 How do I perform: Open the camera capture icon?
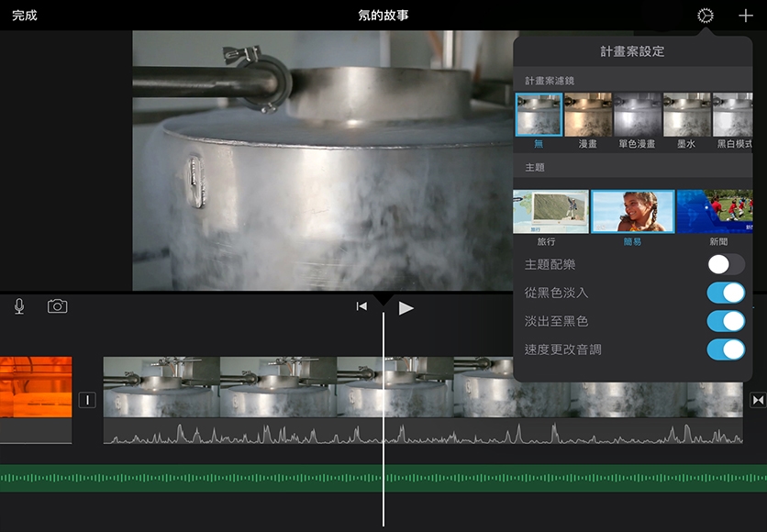(x=58, y=306)
